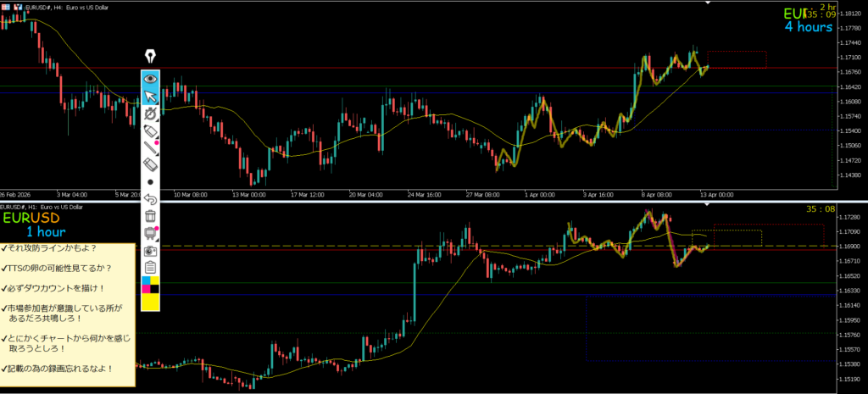Select the arrow cursor tool
The width and height of the screenshot is (868, 394).
point(150,96)
